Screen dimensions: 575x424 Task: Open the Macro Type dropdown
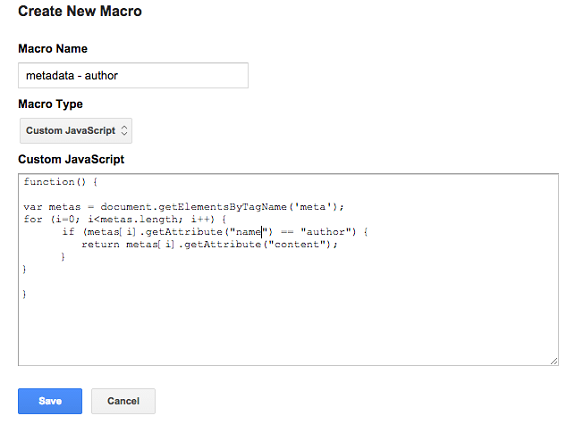coord(76,131)
